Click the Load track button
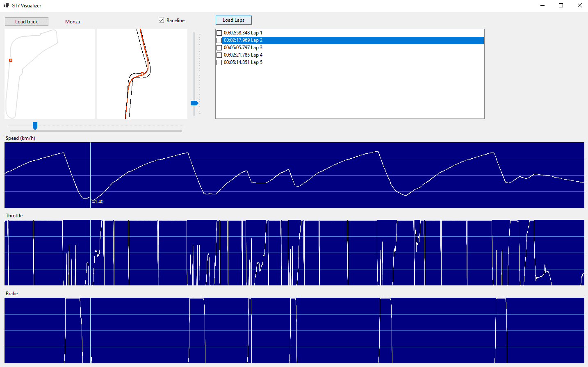 27,22
